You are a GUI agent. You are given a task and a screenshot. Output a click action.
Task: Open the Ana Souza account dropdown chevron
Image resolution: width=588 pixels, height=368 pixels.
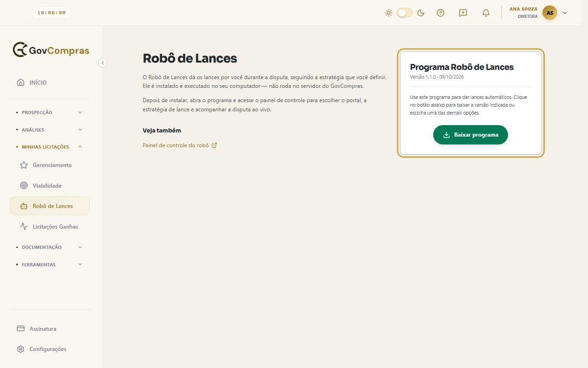click(565, 13)
